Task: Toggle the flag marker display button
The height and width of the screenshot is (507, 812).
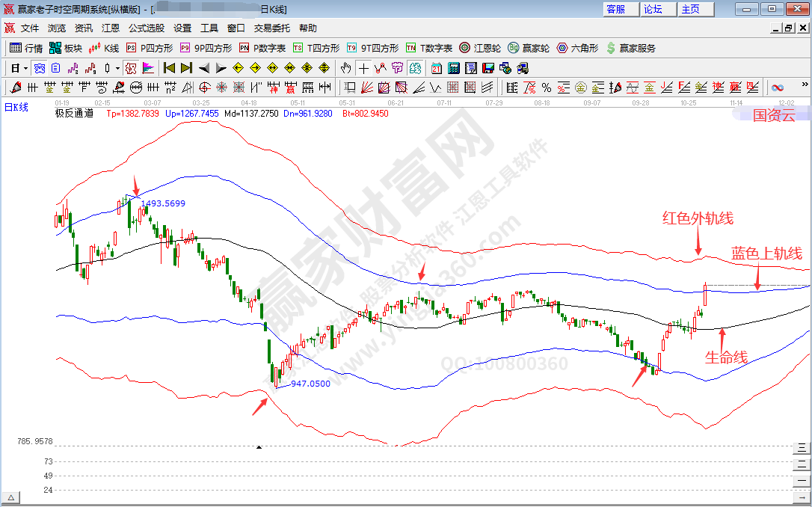Action: (x=147, y=68)
